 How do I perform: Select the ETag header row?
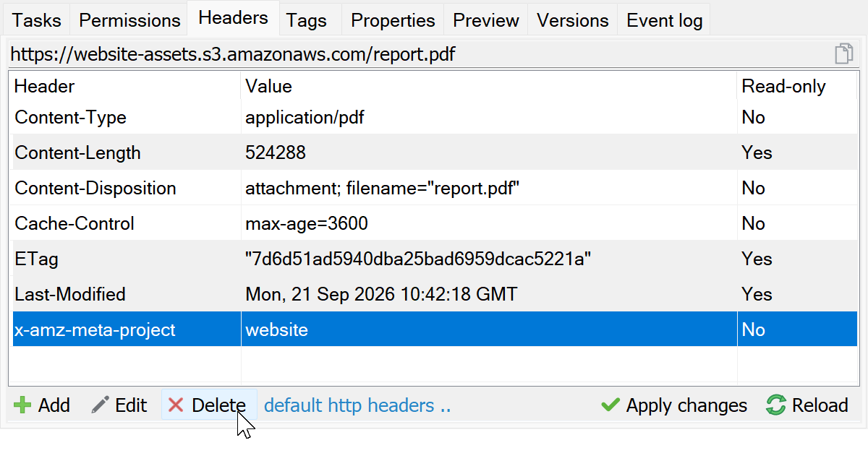click(435, 259)
